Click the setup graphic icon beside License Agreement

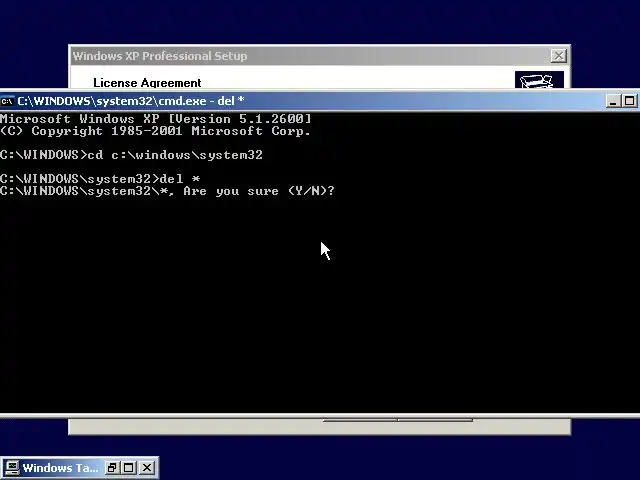coord(539,80)
